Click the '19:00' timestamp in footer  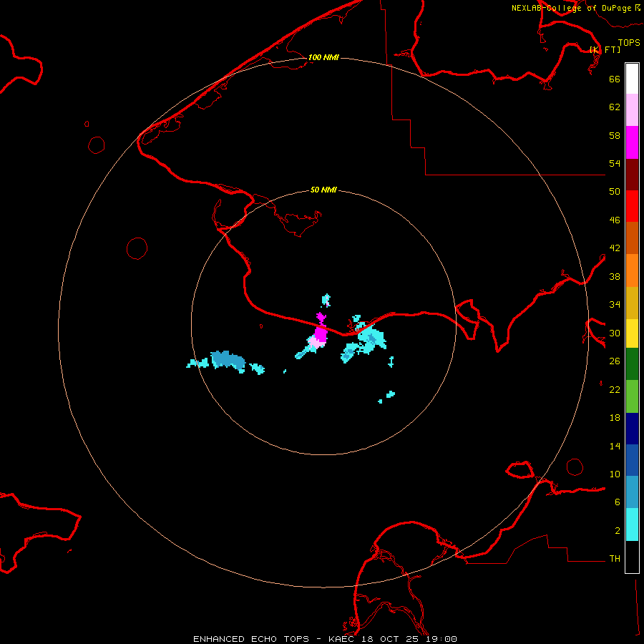tap(441, 639)
